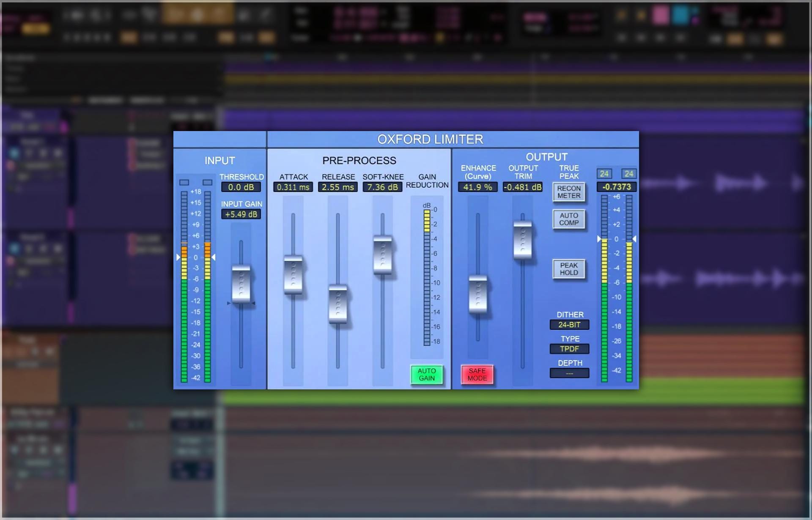Screen dimensions: 812x520
Task: Enable the RECON METER button
Action: click(x=569, y=192)
